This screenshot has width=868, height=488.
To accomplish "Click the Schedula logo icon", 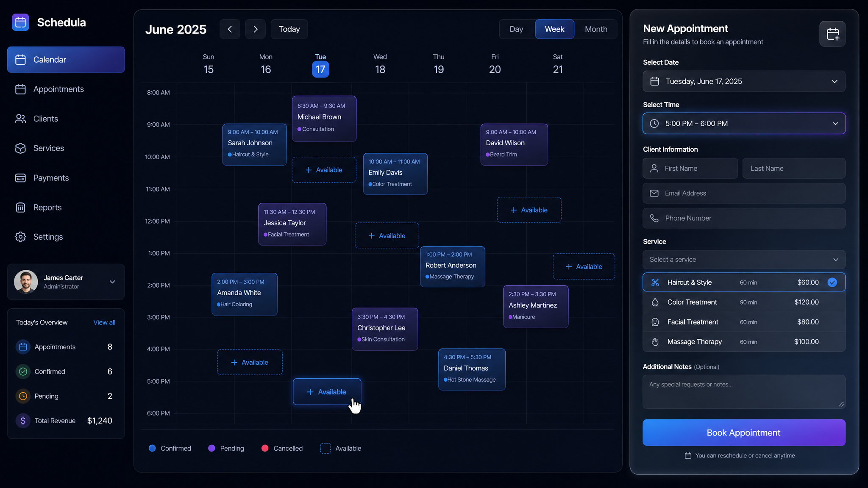I will (20, 22).
